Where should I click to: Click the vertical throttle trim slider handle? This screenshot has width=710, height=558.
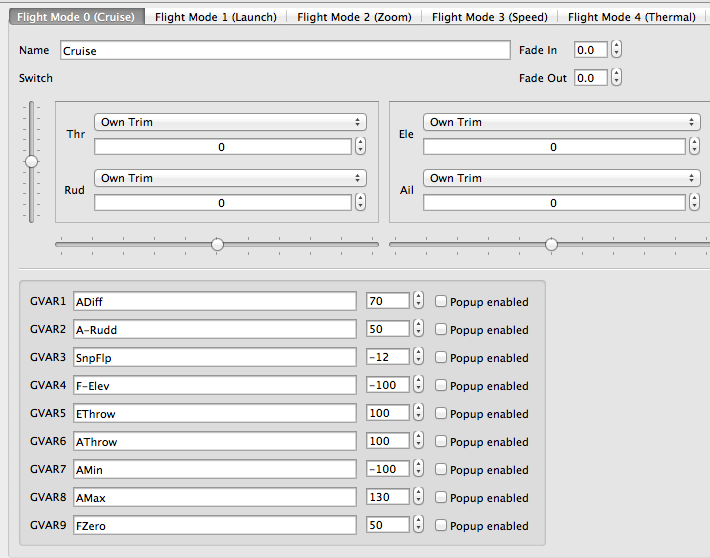(x=32, y=161)
